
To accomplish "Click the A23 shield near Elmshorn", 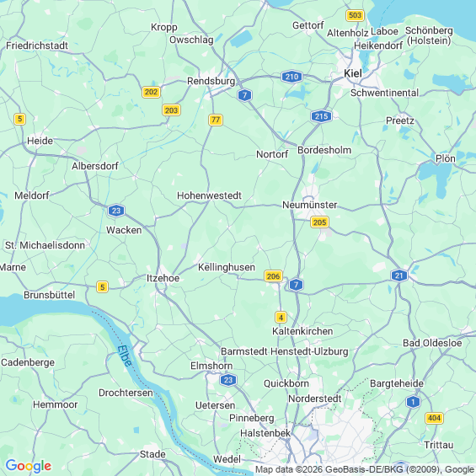I will (228, 380).
